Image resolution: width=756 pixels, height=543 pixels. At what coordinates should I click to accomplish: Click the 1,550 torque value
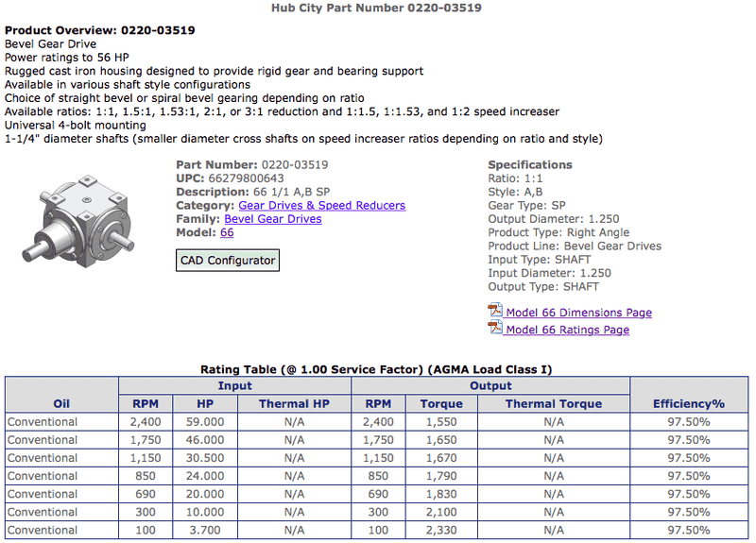(x=441, y=422)
